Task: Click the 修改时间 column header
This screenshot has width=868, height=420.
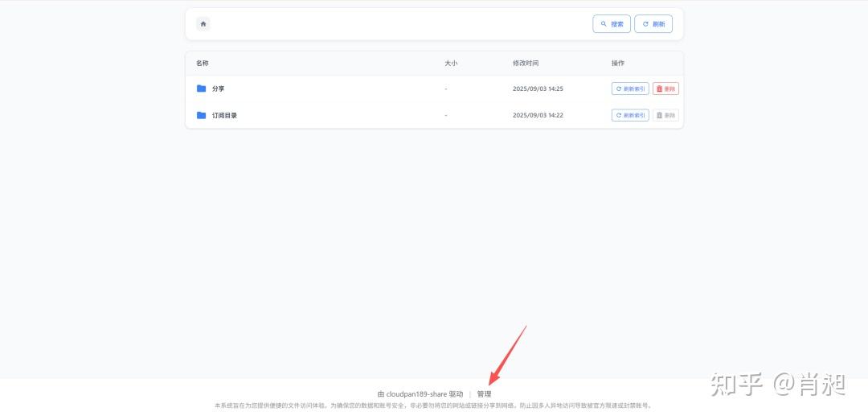Action: (526, 63)
